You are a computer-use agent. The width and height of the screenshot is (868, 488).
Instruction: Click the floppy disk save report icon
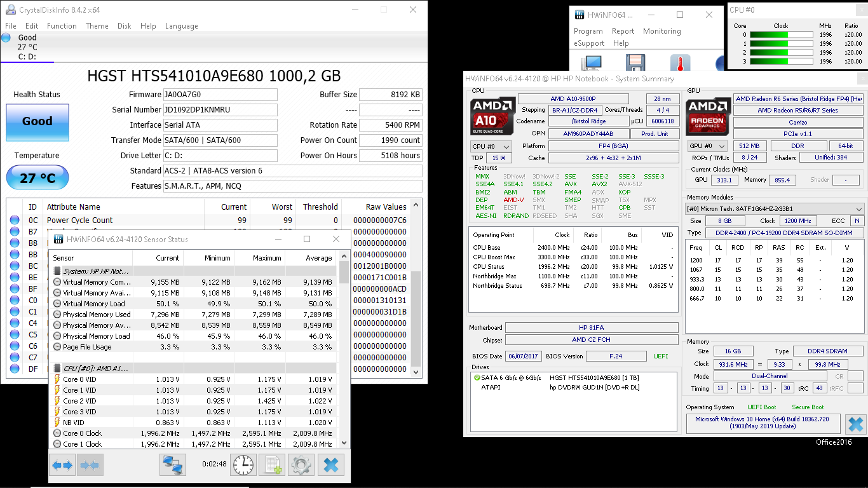(x=635, y=64)
